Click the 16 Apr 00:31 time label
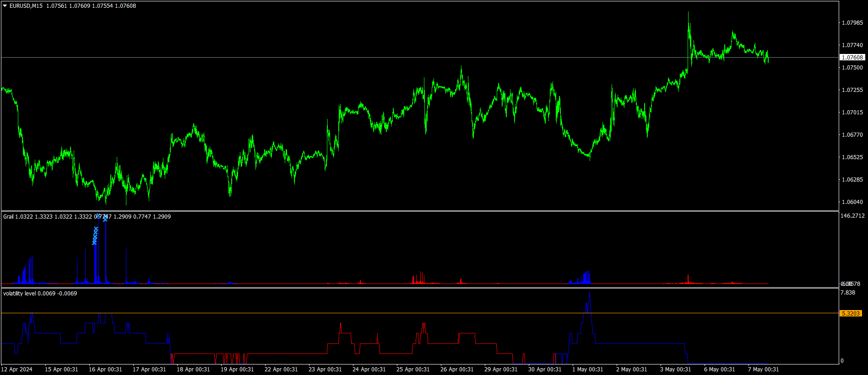868x375 pixels. 105,370
